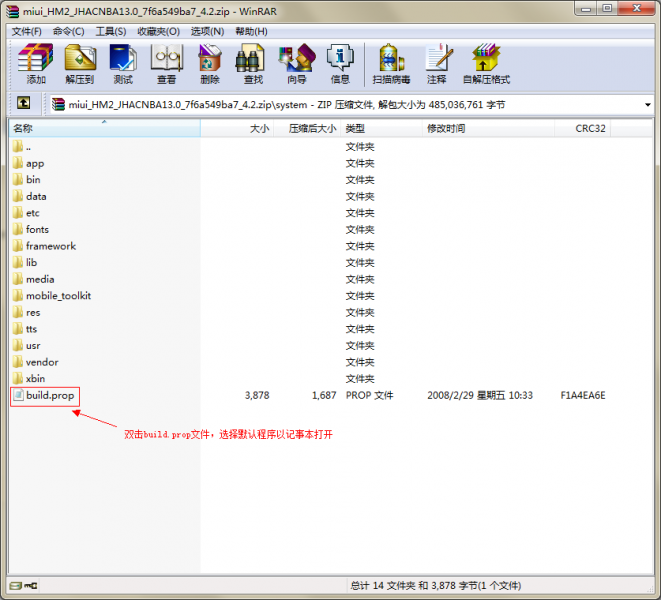Click the Info (信息) toolbar icon

pos(340,63)
